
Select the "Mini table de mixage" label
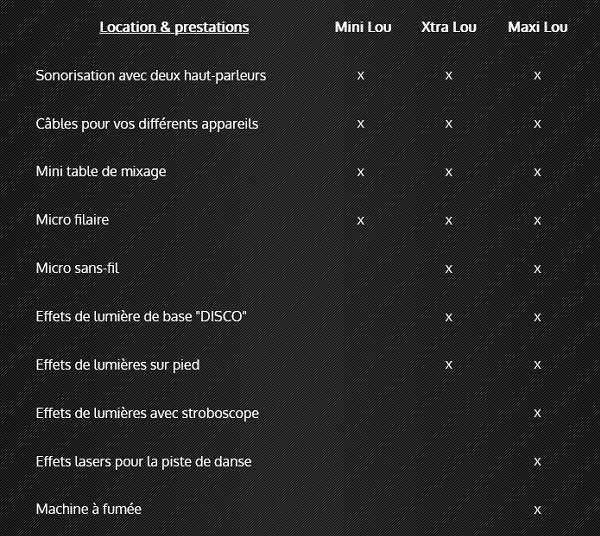(101, 171)
